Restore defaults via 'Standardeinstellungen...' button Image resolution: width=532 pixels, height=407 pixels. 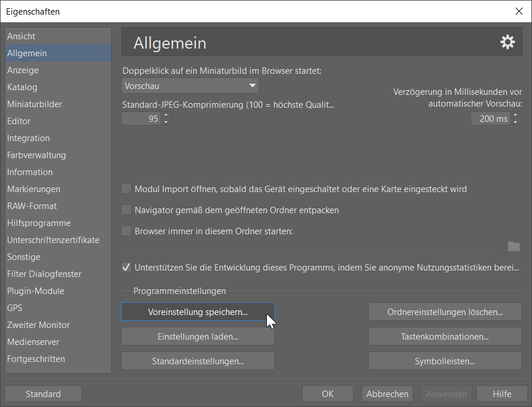197,361
